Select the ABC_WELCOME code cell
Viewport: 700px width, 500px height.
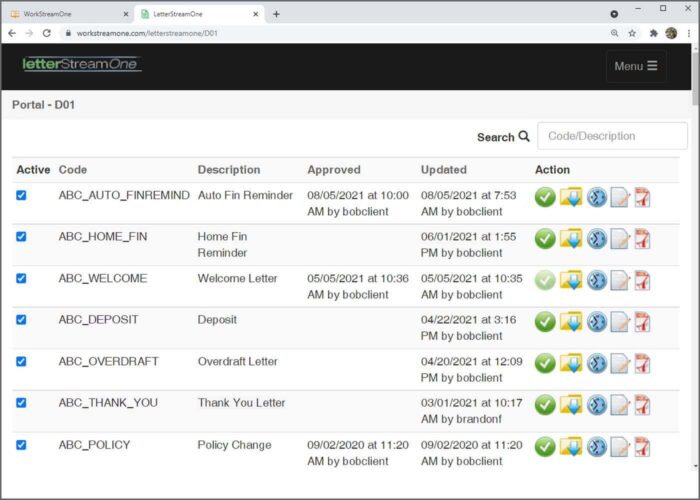coord(103,278)
